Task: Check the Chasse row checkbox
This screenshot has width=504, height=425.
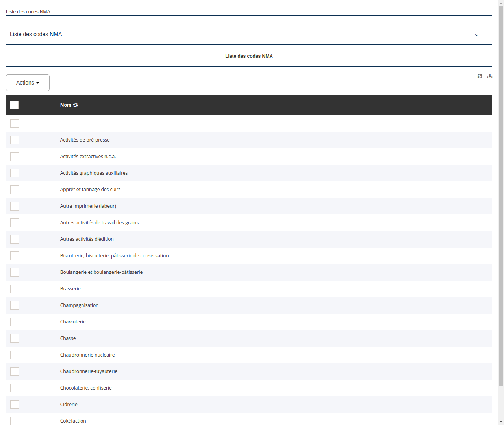Action: tap(15, 338)
